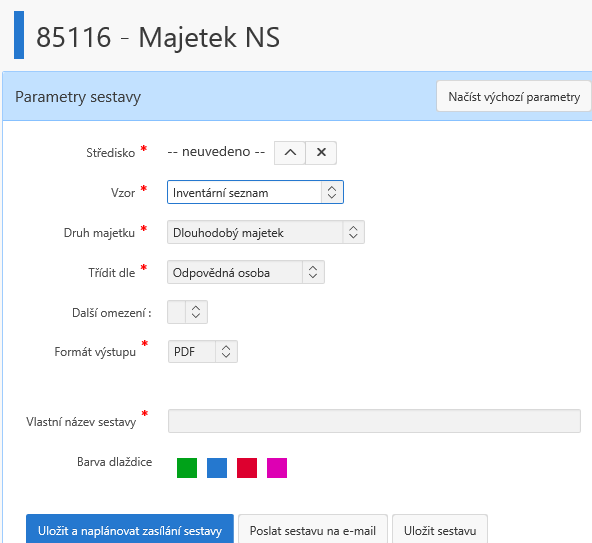The width and height of the screenshot is (592, 543).
Task: Select red tile color swatch
Action: click(x=247, y=468)
